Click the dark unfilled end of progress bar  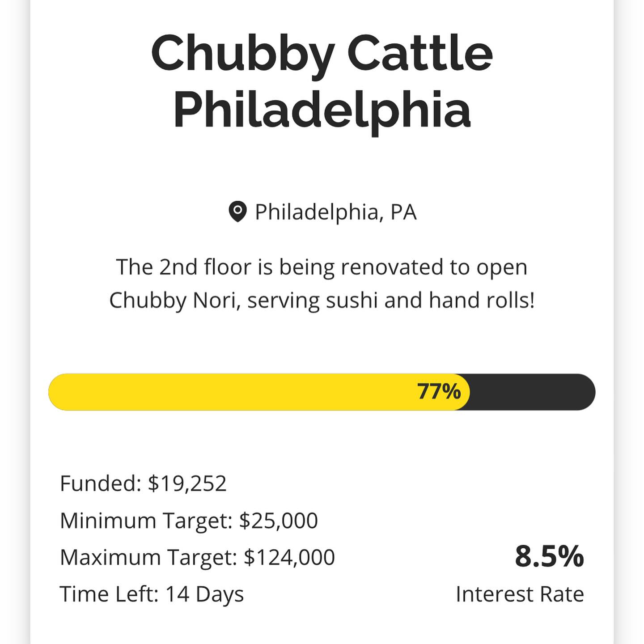(x=532, y=392)
